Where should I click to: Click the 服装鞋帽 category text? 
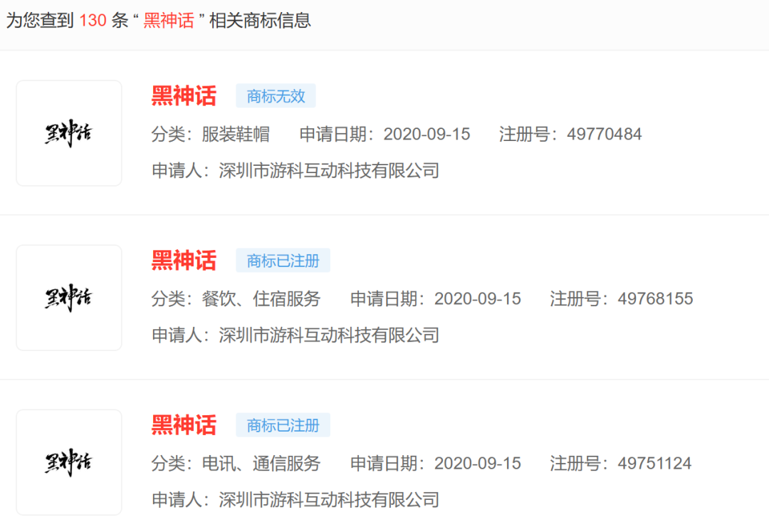[x=236, y=134]
